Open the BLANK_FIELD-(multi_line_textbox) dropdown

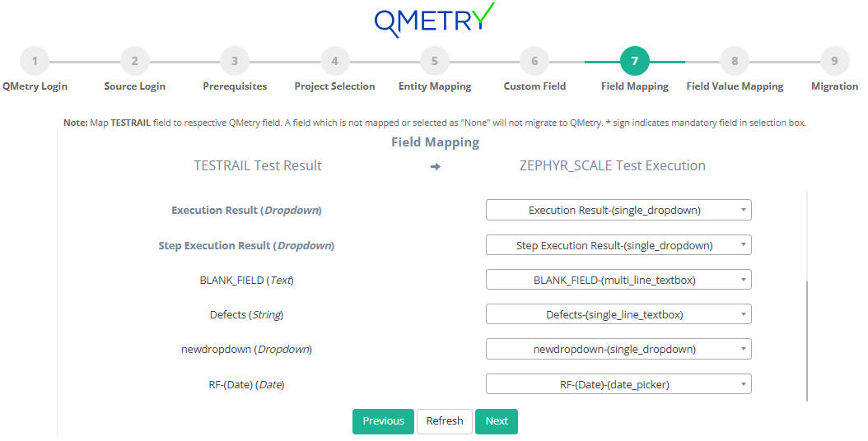pyautogui.click(x=618, y=280)
